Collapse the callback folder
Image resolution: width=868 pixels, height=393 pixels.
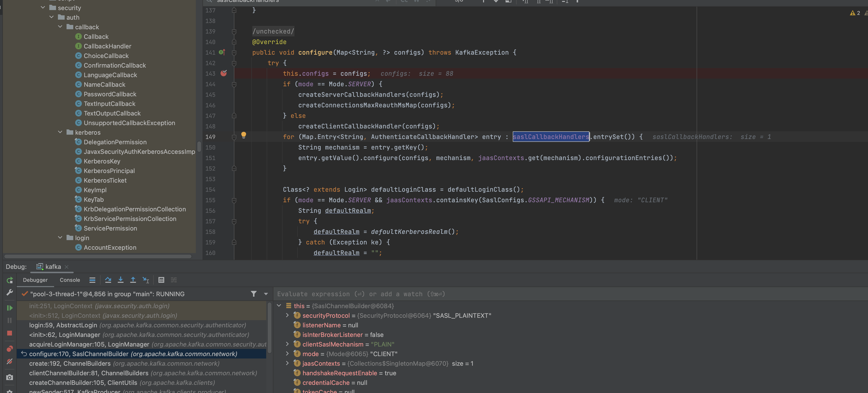60,27
